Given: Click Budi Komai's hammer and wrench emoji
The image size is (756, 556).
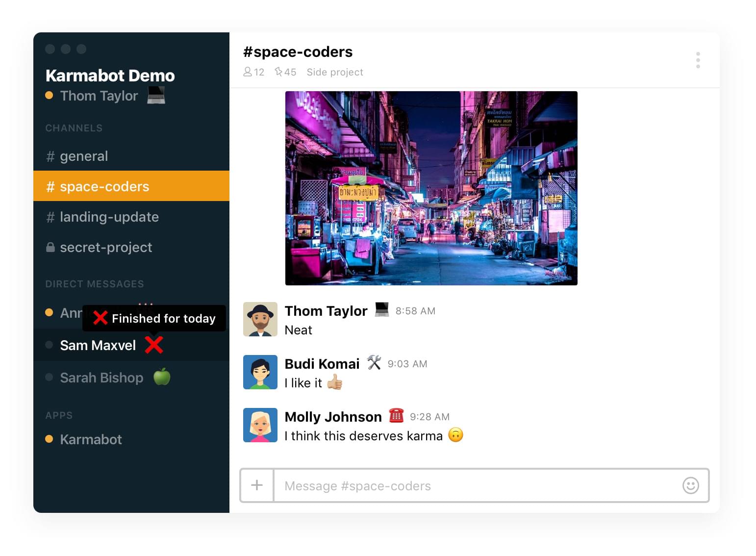Looking at the screenshot, I should [x=374, y=363].
